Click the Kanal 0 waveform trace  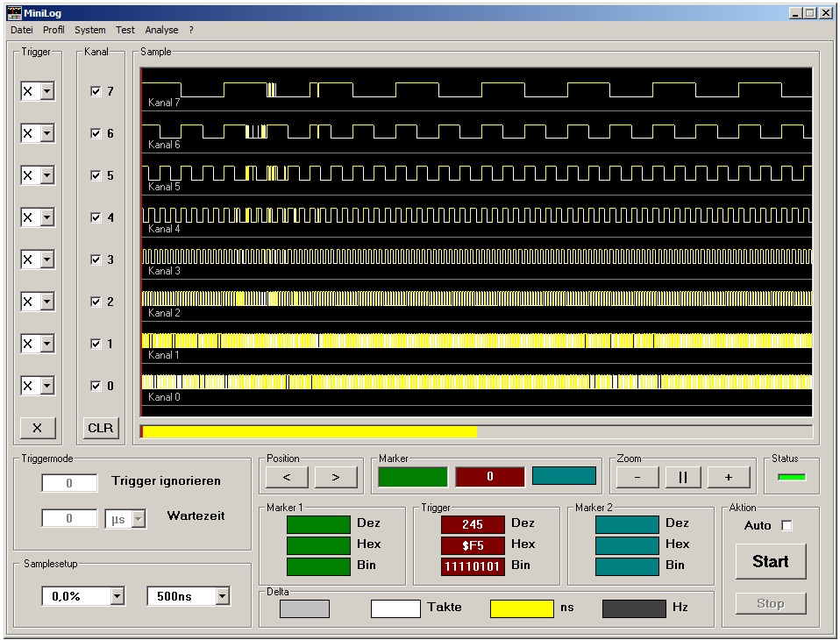[x=477, y=382]
